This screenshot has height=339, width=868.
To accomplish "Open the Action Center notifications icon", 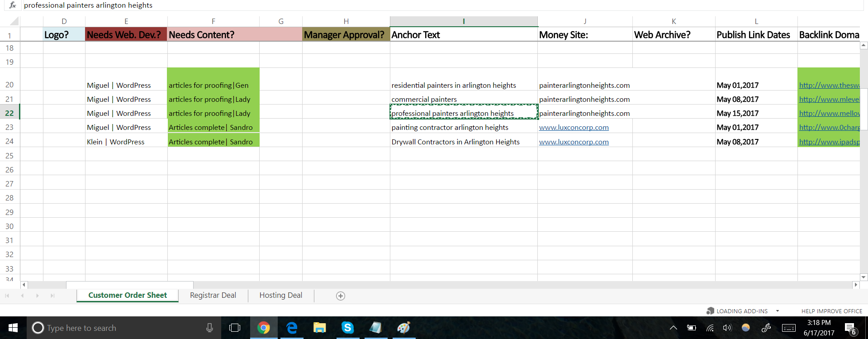I will coord(850,328).
